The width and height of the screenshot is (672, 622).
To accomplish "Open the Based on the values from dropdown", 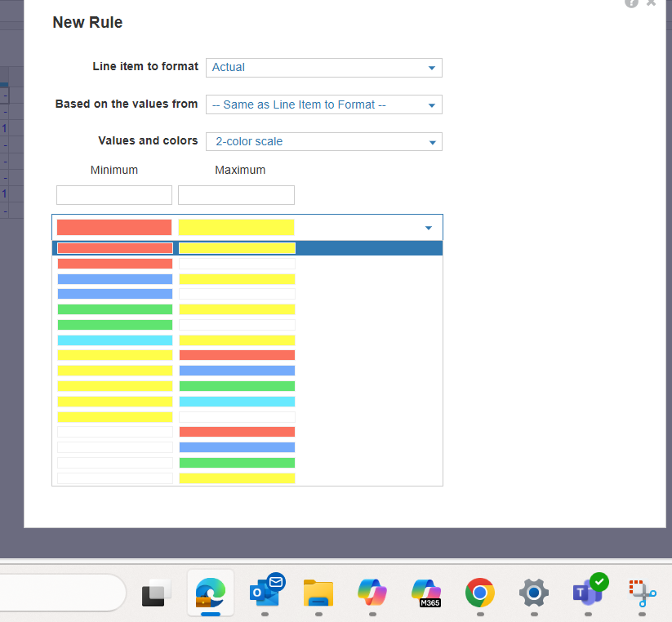I will 323,104.
